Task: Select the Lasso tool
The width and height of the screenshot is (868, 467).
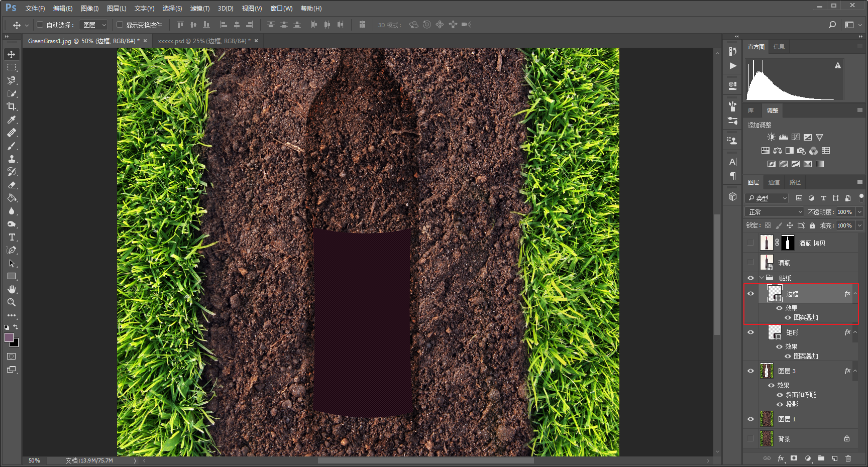Action: tap(12, 80)
